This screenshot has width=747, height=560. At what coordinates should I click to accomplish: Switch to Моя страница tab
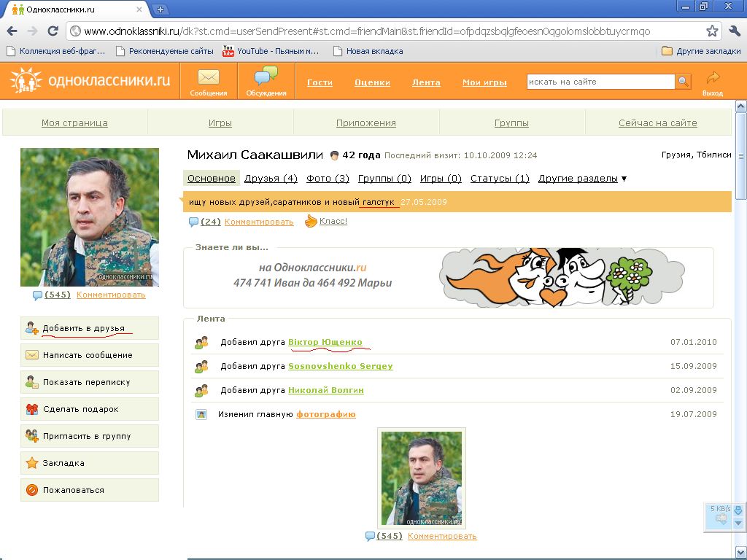pyautogui.click(x=75, y=122)
